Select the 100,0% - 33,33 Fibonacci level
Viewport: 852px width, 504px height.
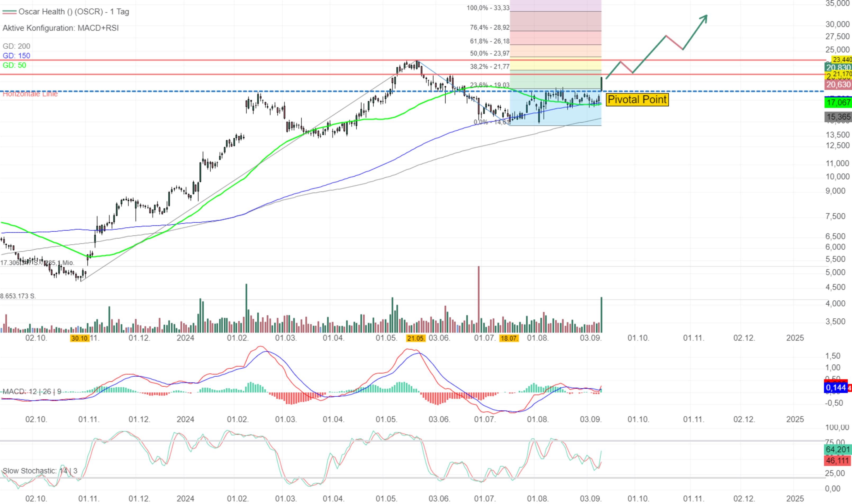tap(488, 8)
